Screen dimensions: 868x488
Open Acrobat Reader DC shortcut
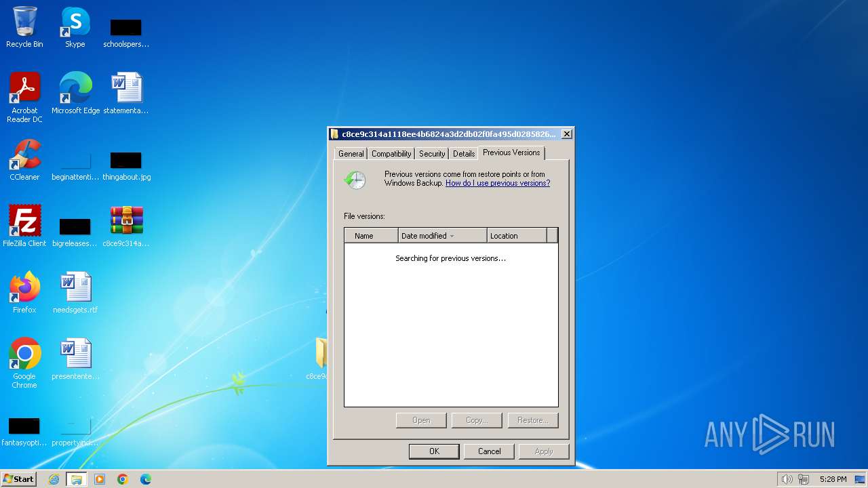pyautogui.click(x=24, y=97)
